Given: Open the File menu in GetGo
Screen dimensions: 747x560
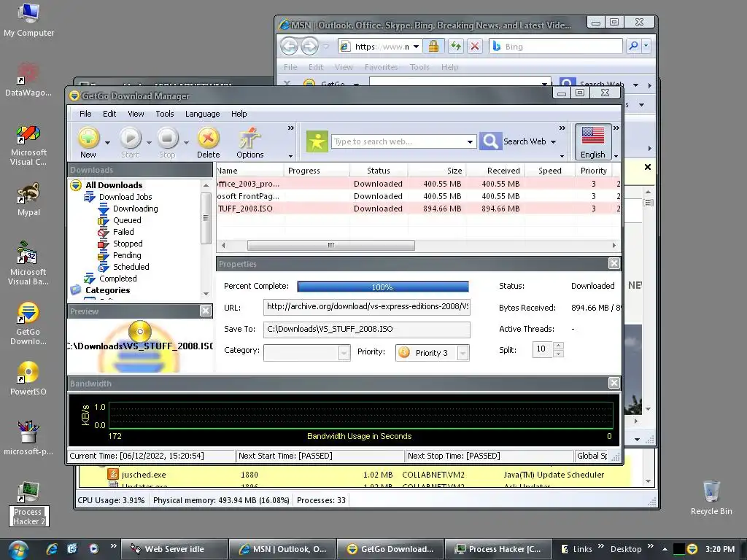Looking at the screenshot, I should pyautogui.click(x=85, y=114).
